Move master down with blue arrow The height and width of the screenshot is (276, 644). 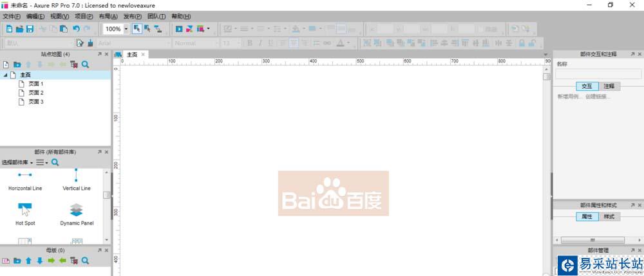click(x=39, y=261)
